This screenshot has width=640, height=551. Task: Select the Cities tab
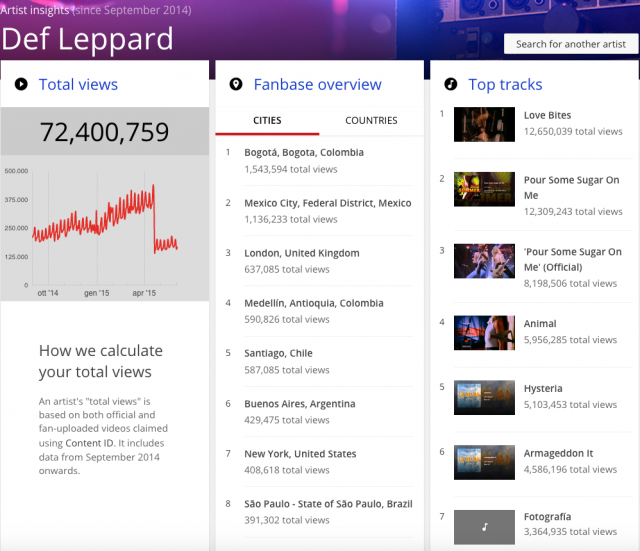(x=267, y=120)
